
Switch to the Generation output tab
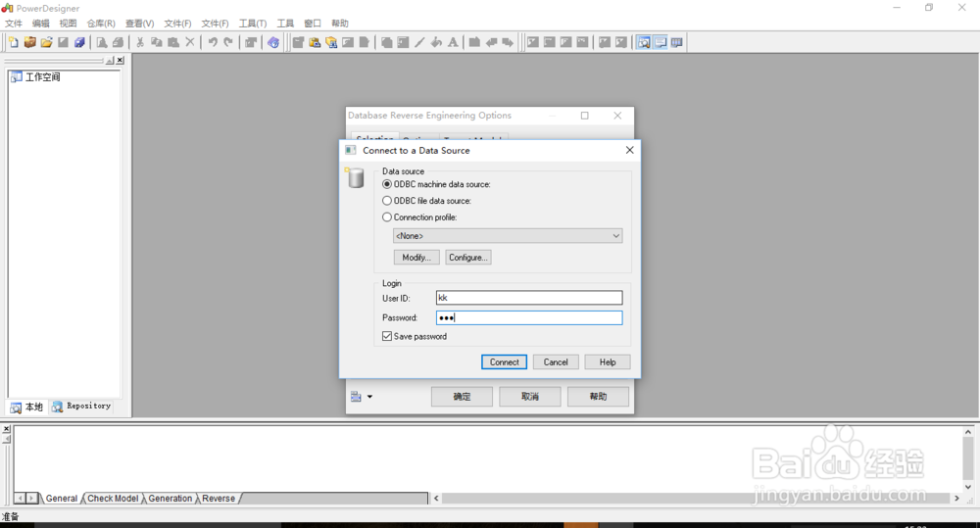coord(170,498)
